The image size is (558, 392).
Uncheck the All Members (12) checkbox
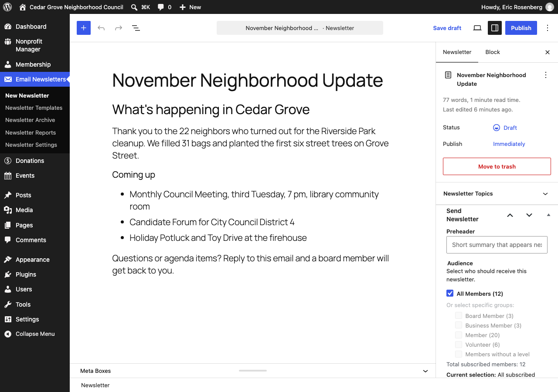click(x=450, y=293)
